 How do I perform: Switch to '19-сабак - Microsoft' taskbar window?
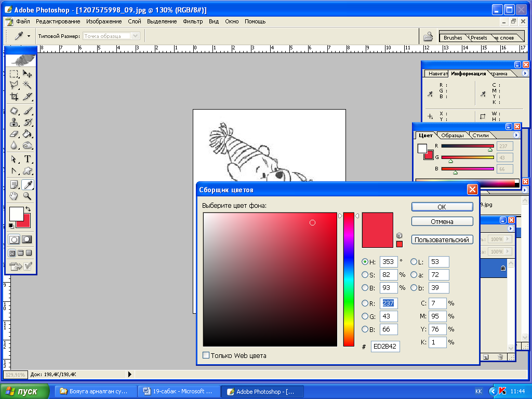[179, 392]
